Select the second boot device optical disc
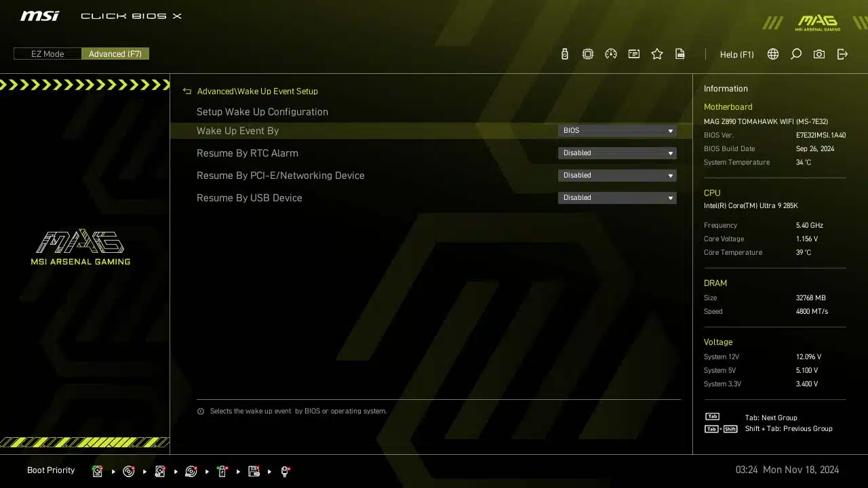This screenshot has height=488, width=868. (129, 471)
